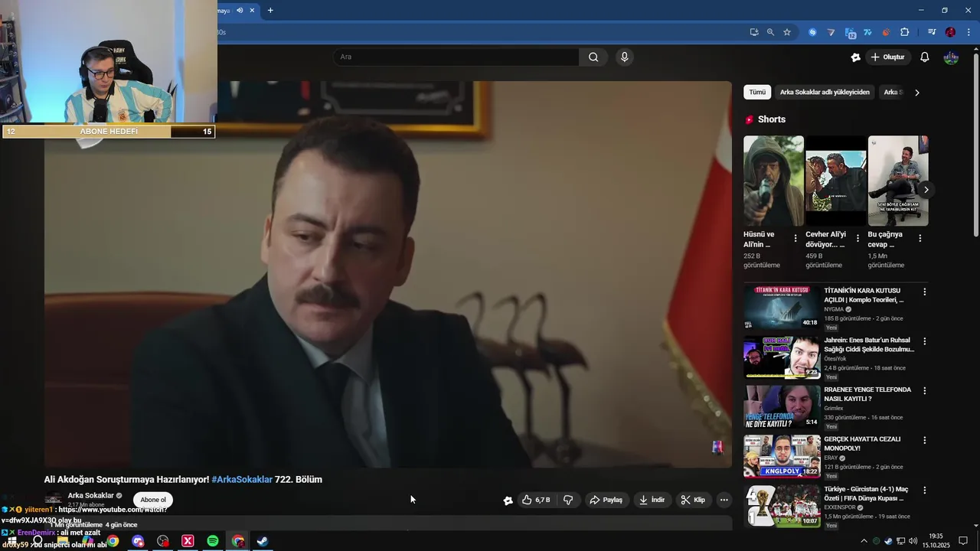Open a new browser tab
Screen dimensions: 980x551
269,10
